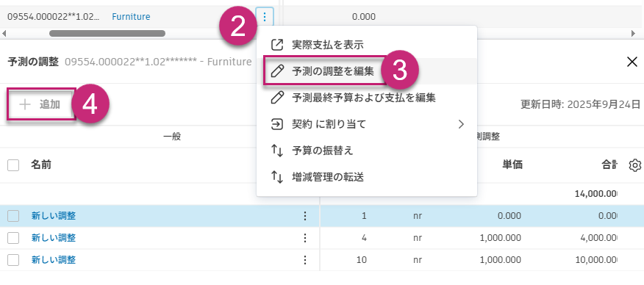Viewport: 644px width, 285px height.
Task: Check the box for the 0.000 total row
Action: [x=13, y=216]
